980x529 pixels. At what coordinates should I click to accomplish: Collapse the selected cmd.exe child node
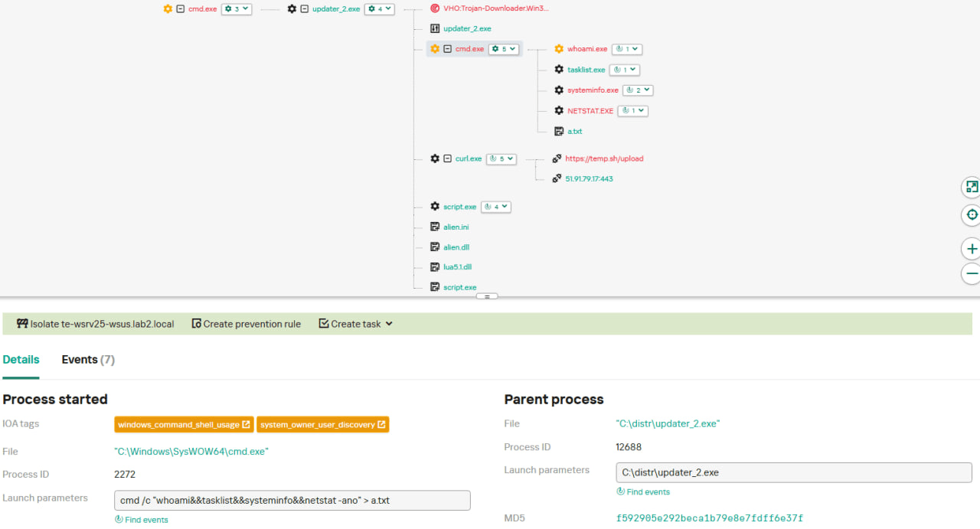[447, 49]
